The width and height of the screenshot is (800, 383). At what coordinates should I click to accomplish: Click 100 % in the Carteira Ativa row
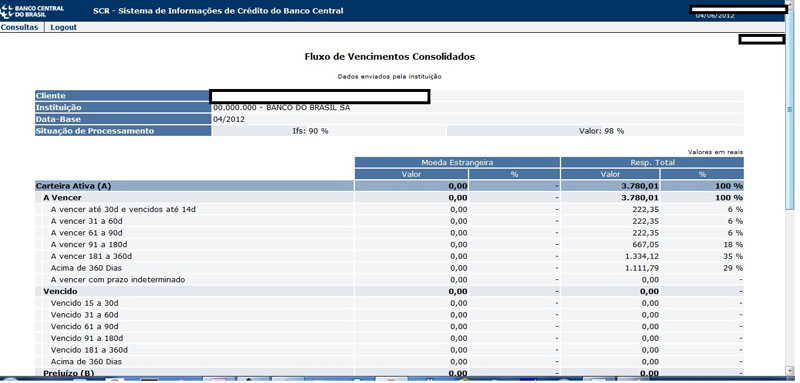click(729, 186)
